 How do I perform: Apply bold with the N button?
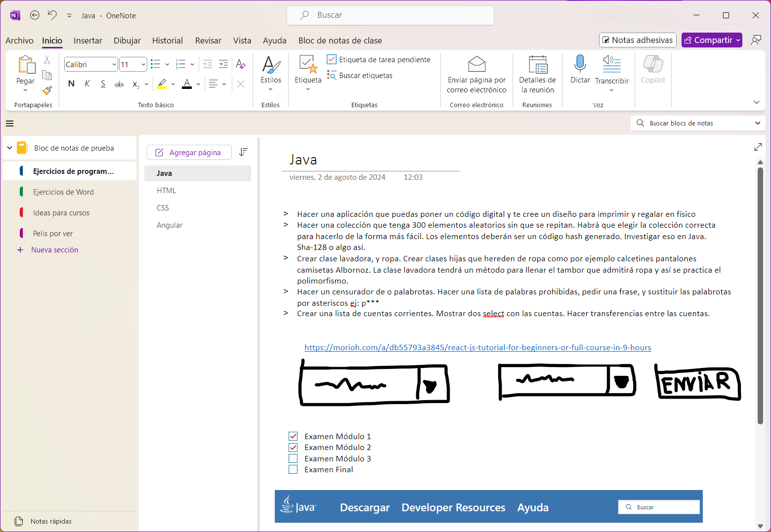pos(71,84)
